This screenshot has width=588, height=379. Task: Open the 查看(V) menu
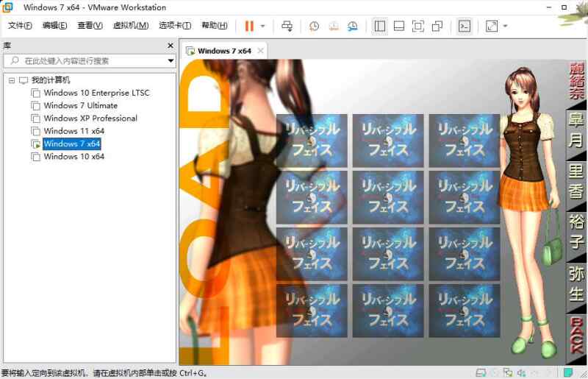click(90, 25)
